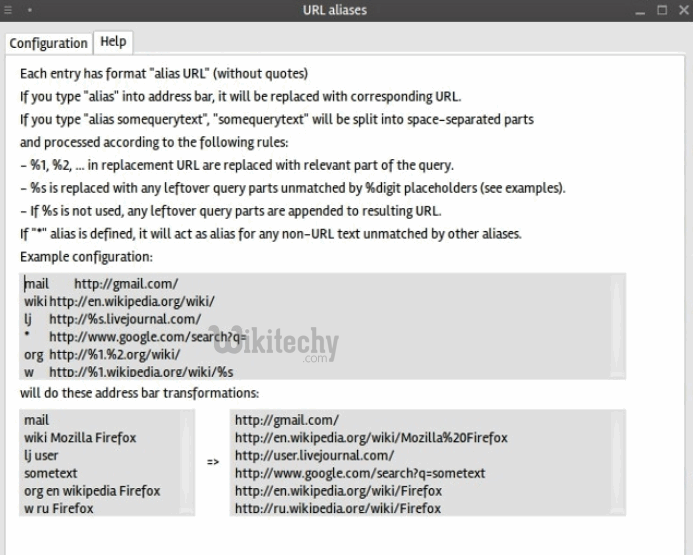Screen dimensions: 693x555
Task: Click the => arrow between example boxes
Action: click(x=213, y=462)
